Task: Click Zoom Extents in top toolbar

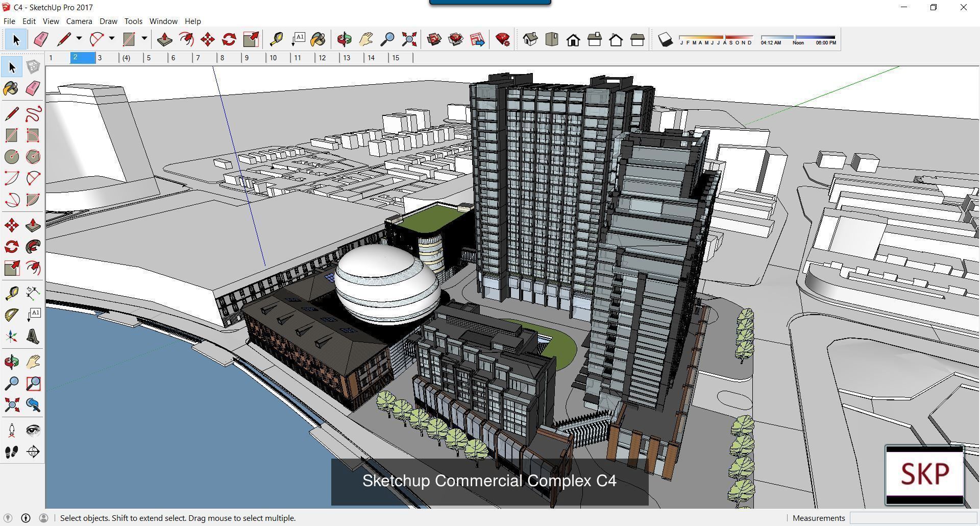Action: point(409,39)
